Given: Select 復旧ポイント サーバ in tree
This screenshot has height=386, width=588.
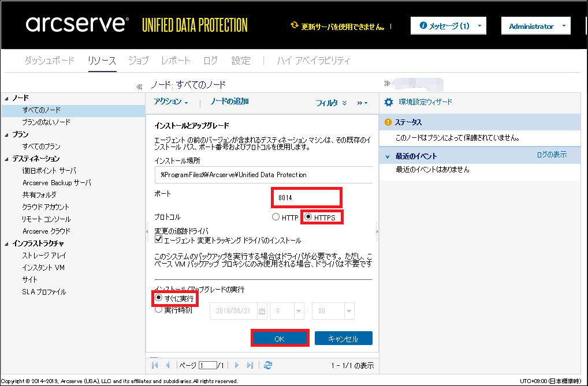Looking at the screenshot, I should tap(49, 171).
